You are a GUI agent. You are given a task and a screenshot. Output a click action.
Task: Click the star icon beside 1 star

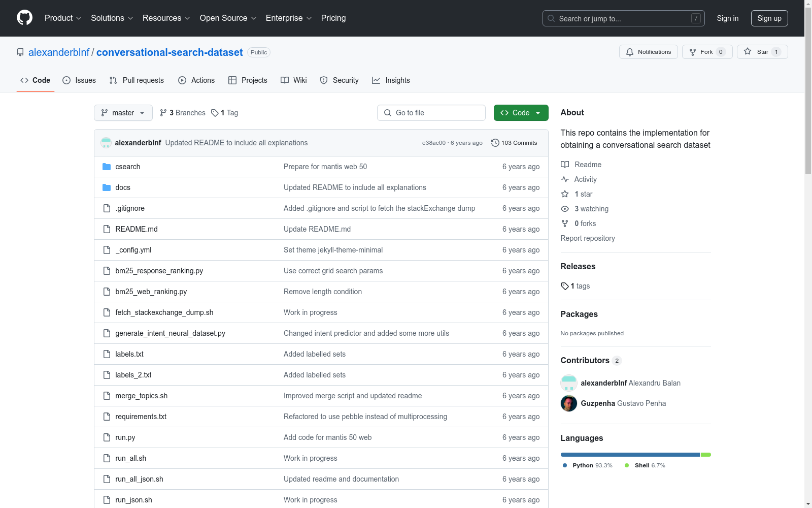(x=565, y=194)
